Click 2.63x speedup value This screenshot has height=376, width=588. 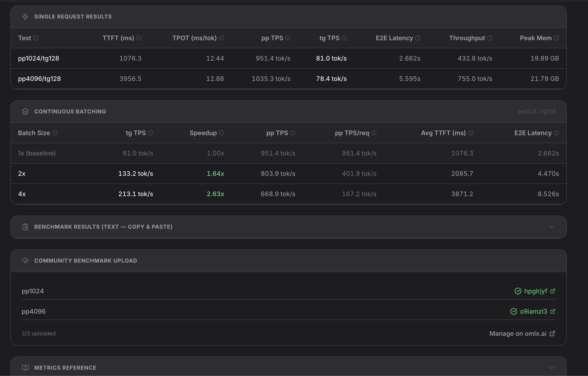coord(215,194)
